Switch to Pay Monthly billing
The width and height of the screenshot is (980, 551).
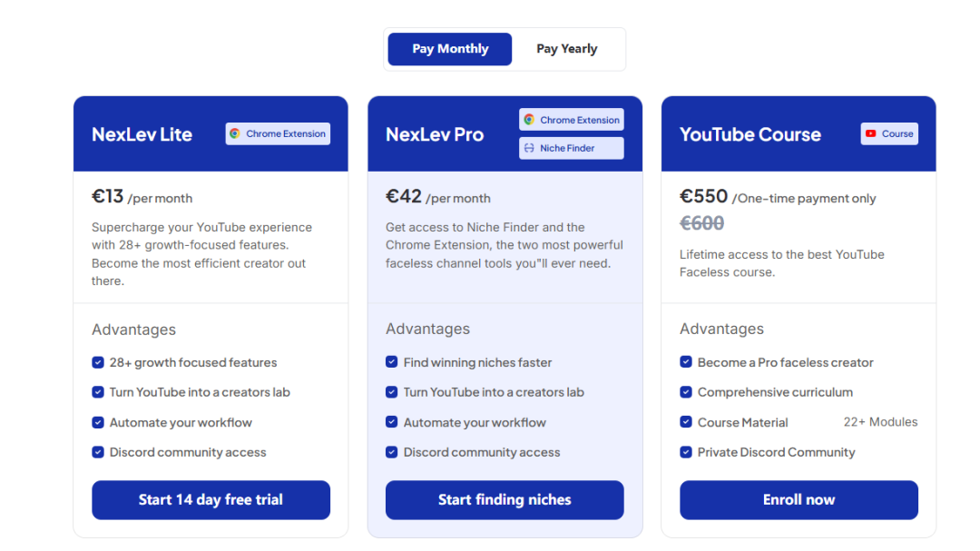coord(450,49)
